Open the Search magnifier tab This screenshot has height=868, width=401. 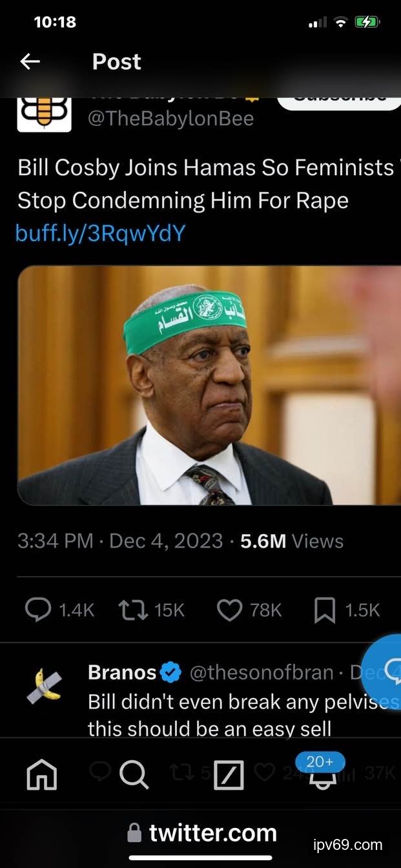tap(134, 775)
